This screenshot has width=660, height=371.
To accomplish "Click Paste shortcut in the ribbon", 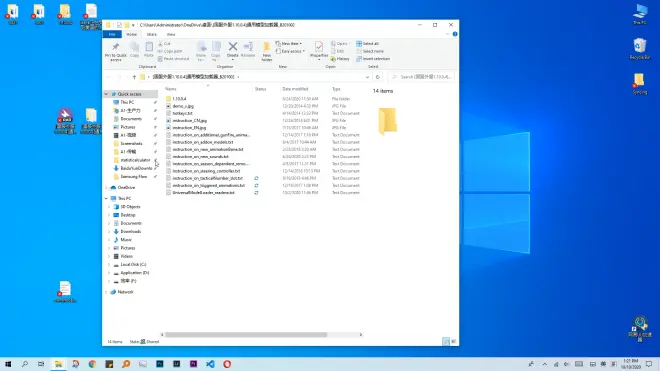I will pyautogui.click(x=173, y=59).
